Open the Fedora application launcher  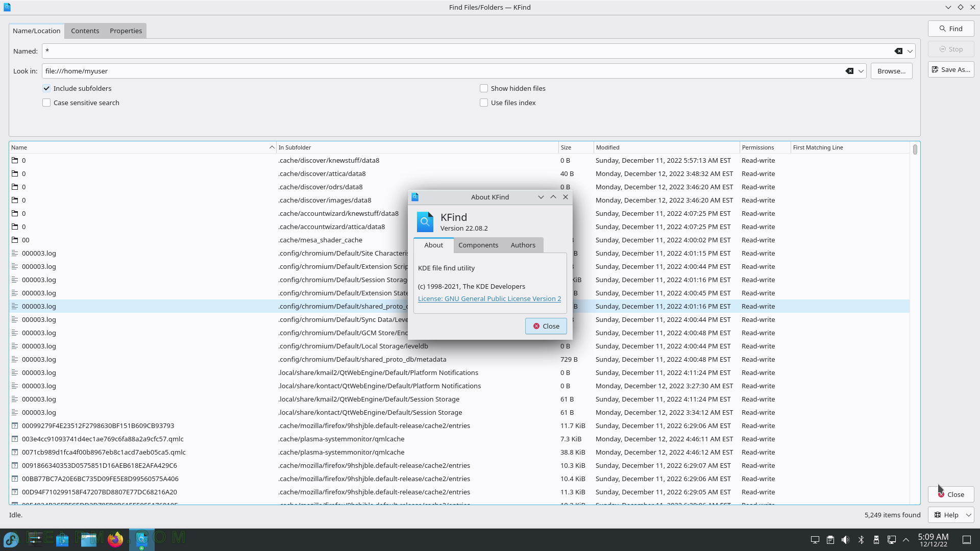pos(11,539)
